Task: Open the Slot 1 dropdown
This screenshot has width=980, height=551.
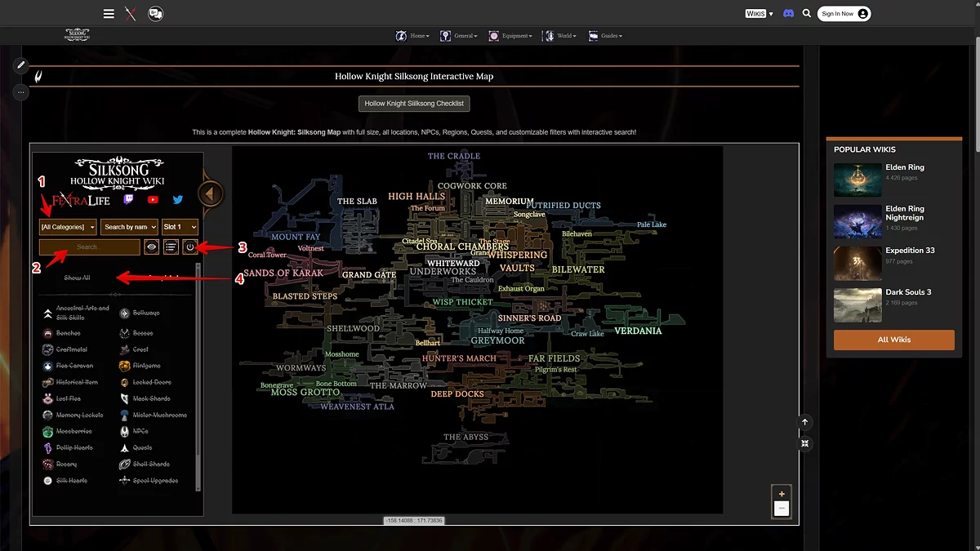Action: click(180, 227)
